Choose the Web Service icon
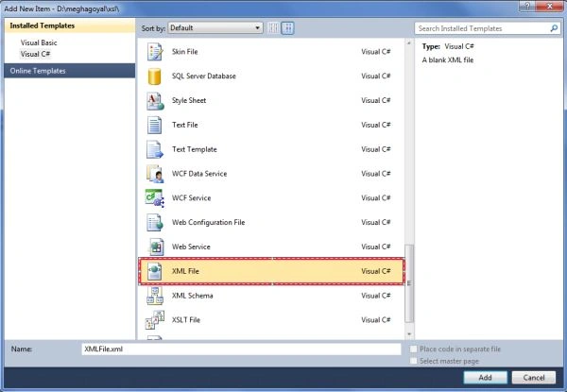 (156, 247)
